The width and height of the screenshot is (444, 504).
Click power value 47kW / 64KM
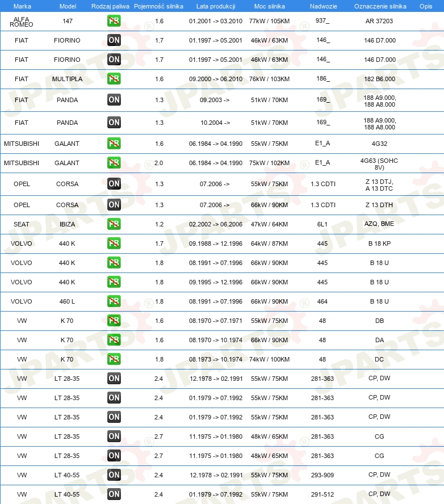point(270,224)
